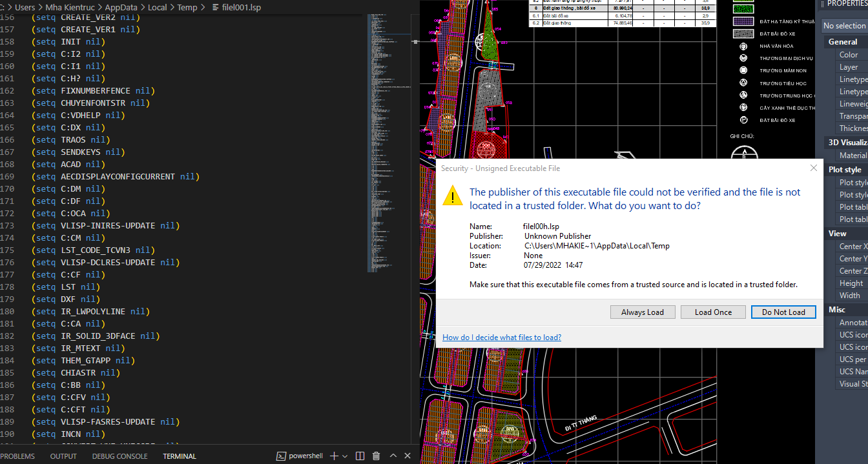Viewport: 868px width, 464px height.
Task: Close the terminal panel with the X icon
Action: pos(409,456)
